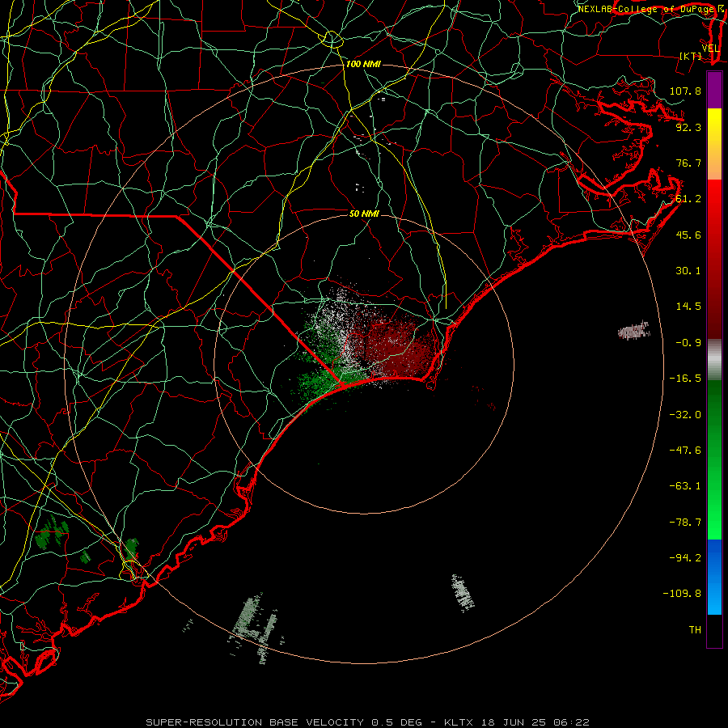728x728 pixels.
Task: Click the 61.2 scale value
Action: click(688, 199)
